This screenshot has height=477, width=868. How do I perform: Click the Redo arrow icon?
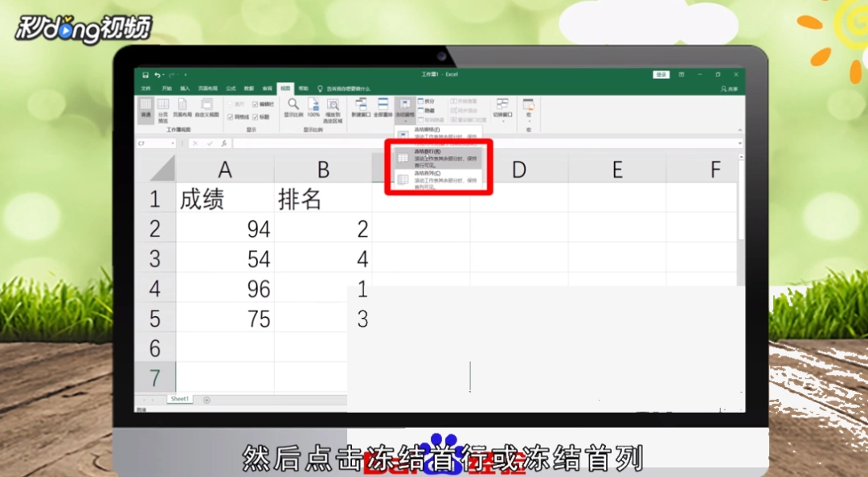[x=172, y=75]
